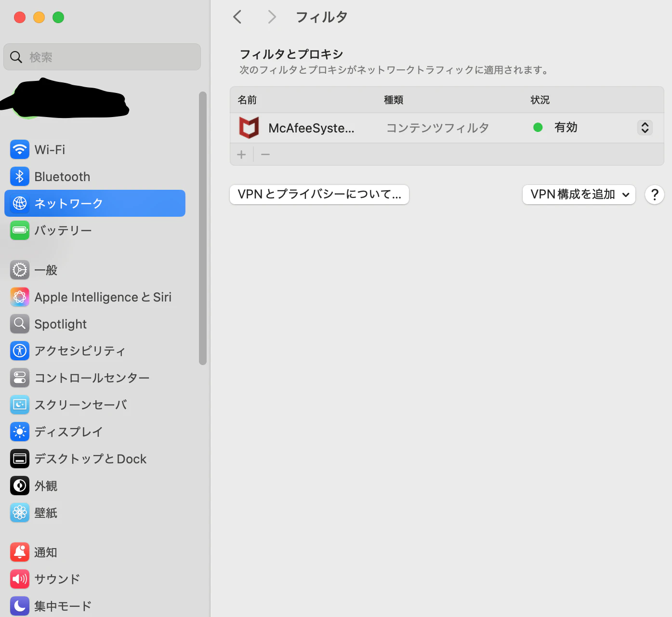672x617 pixels.
Task: Open the VPN構成を追加 dropdown
Action: click(579, 195)
